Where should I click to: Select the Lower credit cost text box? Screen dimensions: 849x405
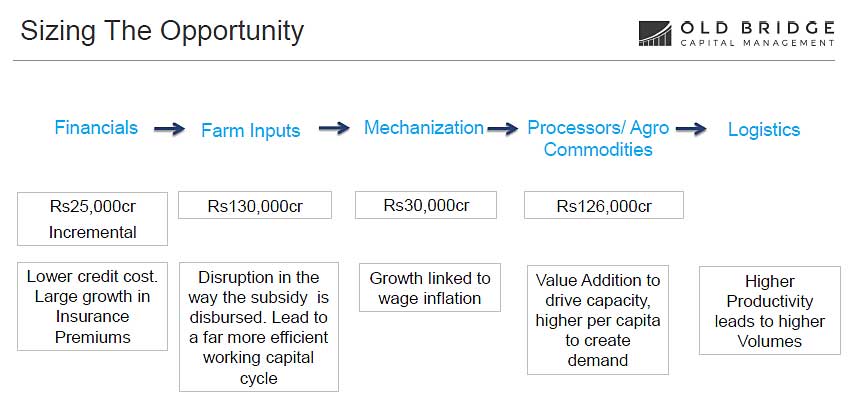[93, 307]
